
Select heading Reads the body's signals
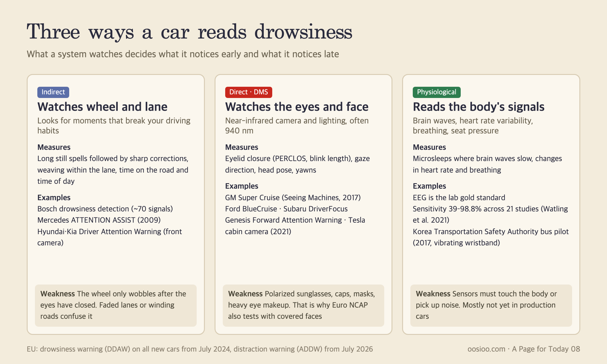(x=479, y=107)
